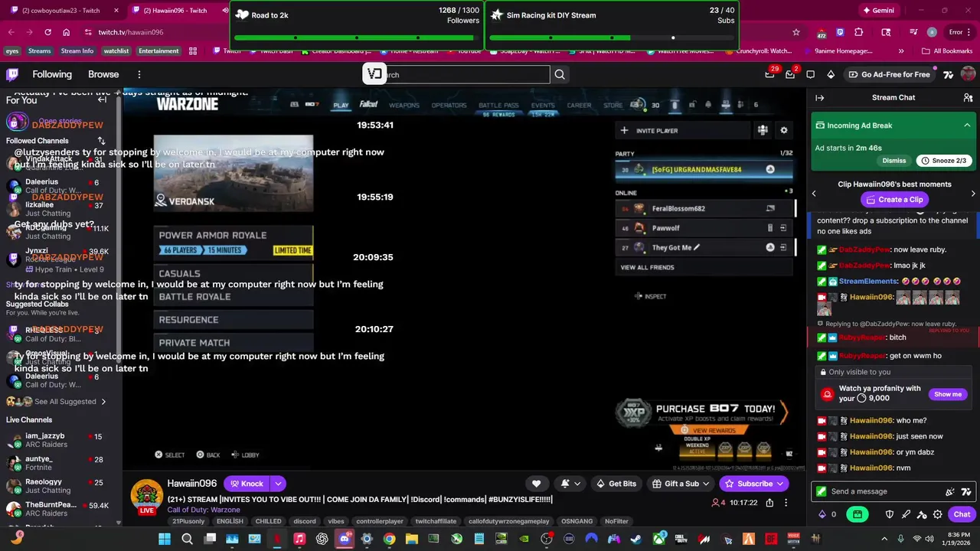980x551 pixels.
Task: Go to next clip prompt with right arrow
Action: [x=973, y=194]
